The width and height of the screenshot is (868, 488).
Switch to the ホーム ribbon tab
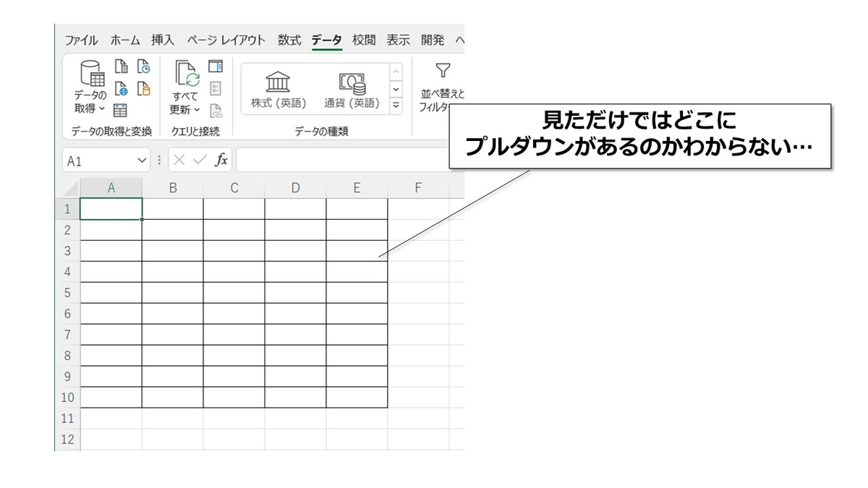click(124, 40)
